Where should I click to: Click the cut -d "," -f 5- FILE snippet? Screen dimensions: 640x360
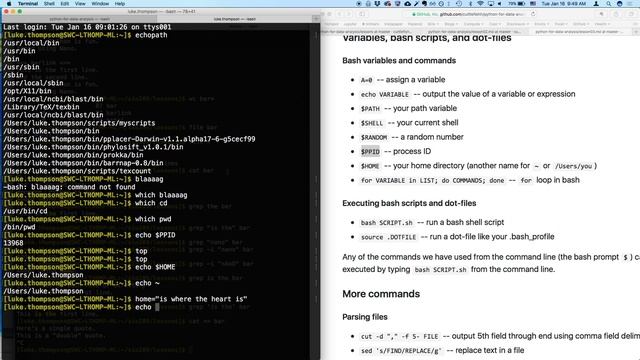(x=399, y=337)
